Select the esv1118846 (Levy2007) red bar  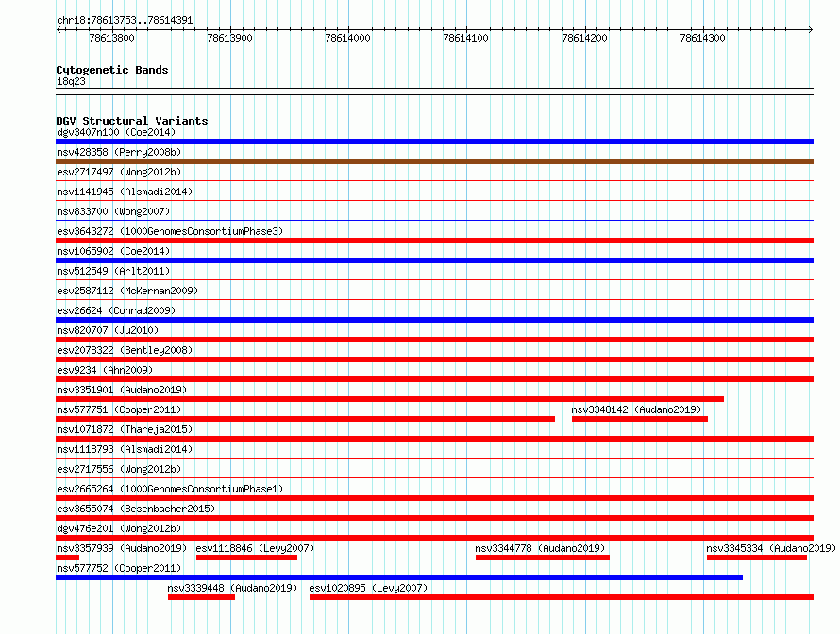coord(246,558)
